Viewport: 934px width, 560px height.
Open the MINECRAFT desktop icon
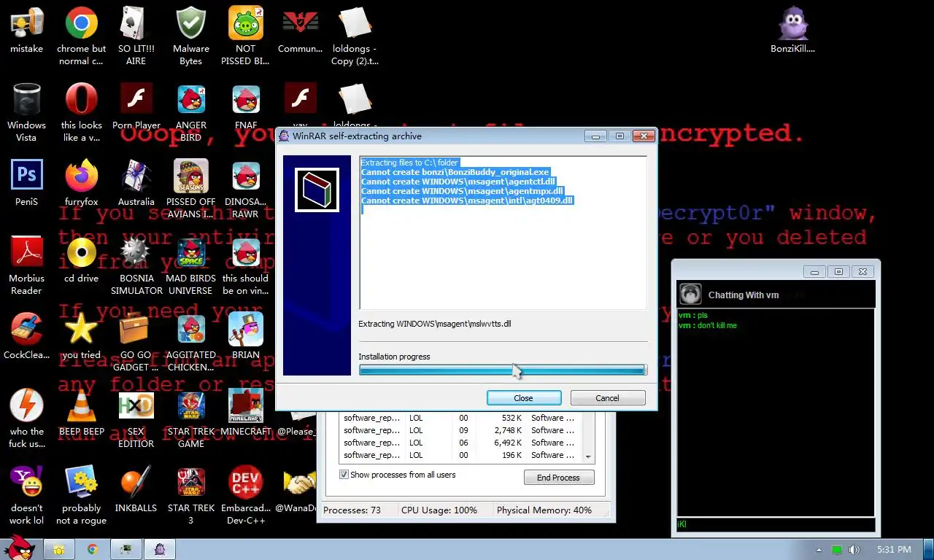[245, 413]
